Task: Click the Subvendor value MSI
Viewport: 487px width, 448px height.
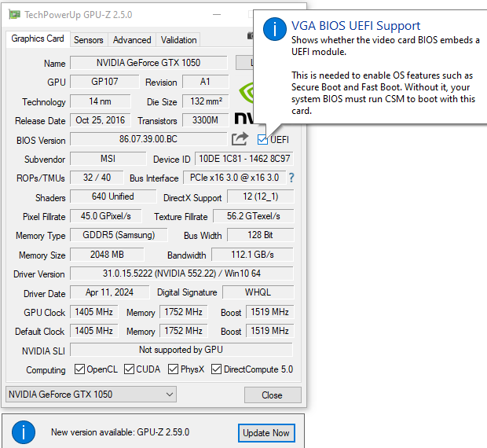Action: (x=108, y=159)
